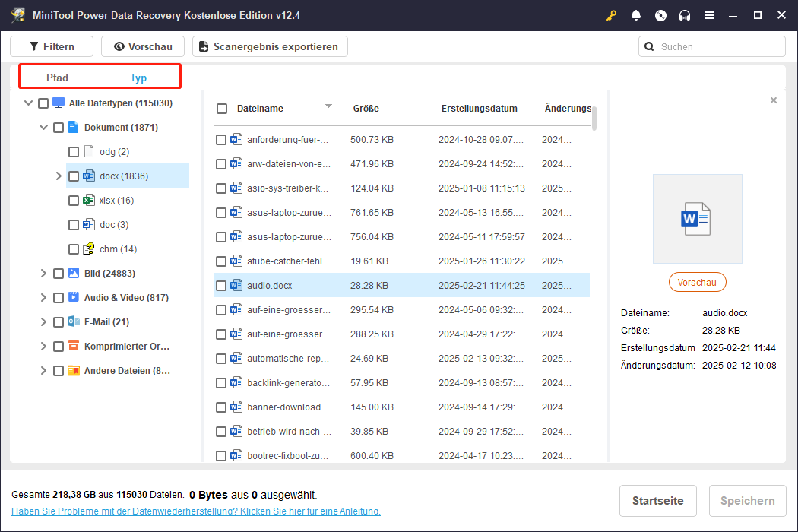Click the Andere Dateien folder icon

[x=74, y=371]
